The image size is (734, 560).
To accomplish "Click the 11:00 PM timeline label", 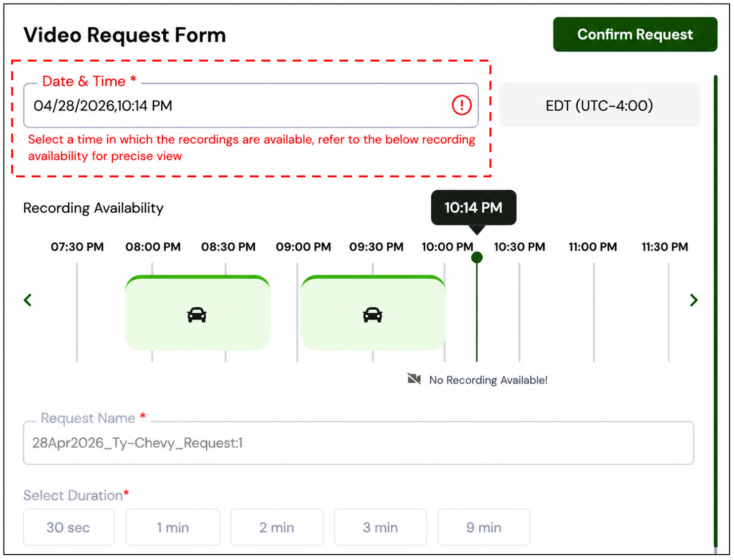I will click(x=593, y=247).
